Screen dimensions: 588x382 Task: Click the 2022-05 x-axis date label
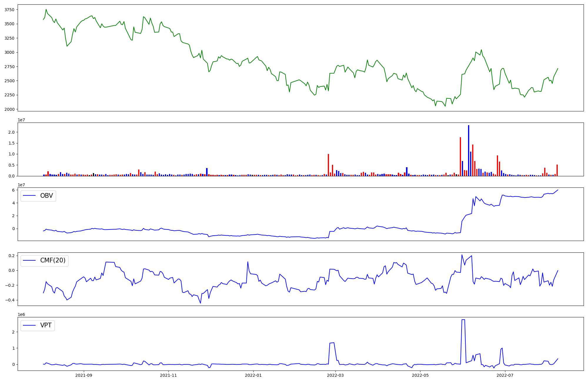420,375
